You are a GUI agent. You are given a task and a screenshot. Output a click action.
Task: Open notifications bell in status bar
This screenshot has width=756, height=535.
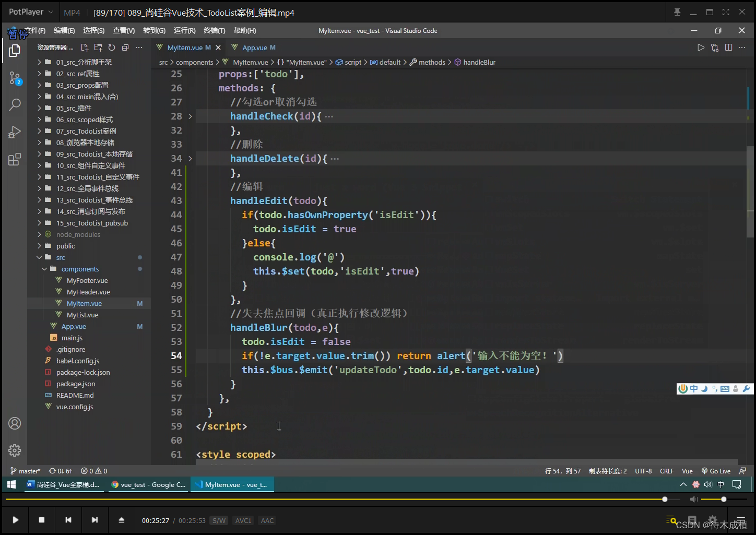[x=742, y=471]
